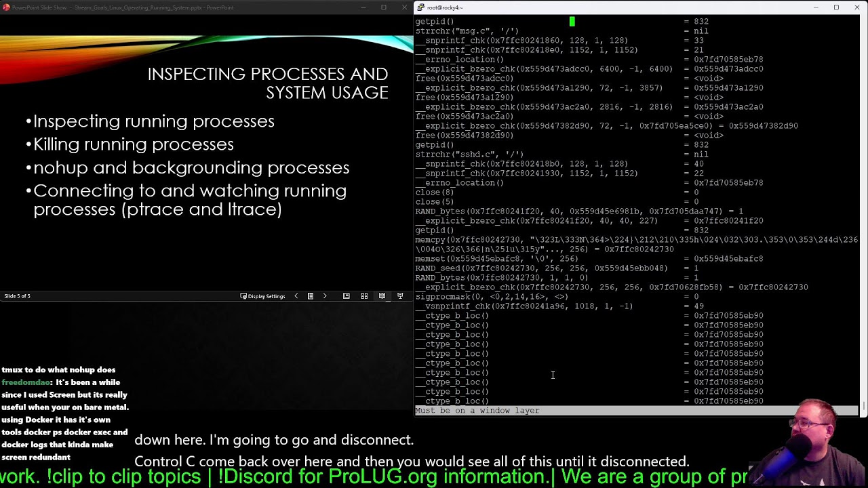
Task: Close the PowerPoint Slide Show window
Action: pyautogui.click(x=404, y=7)
